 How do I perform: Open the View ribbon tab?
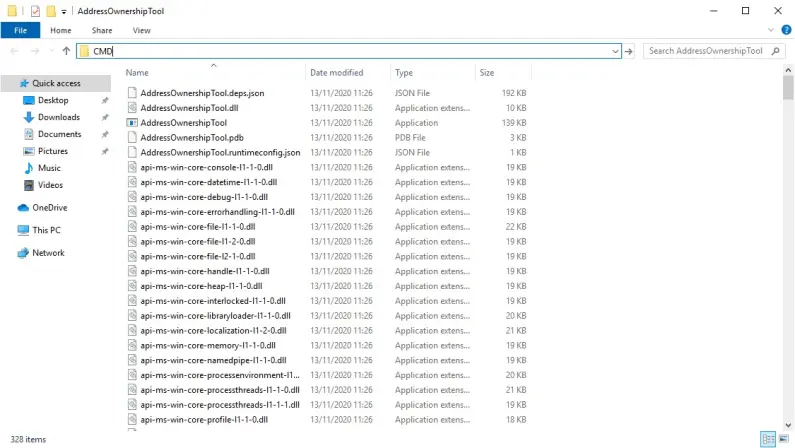[x=141, y=30]
